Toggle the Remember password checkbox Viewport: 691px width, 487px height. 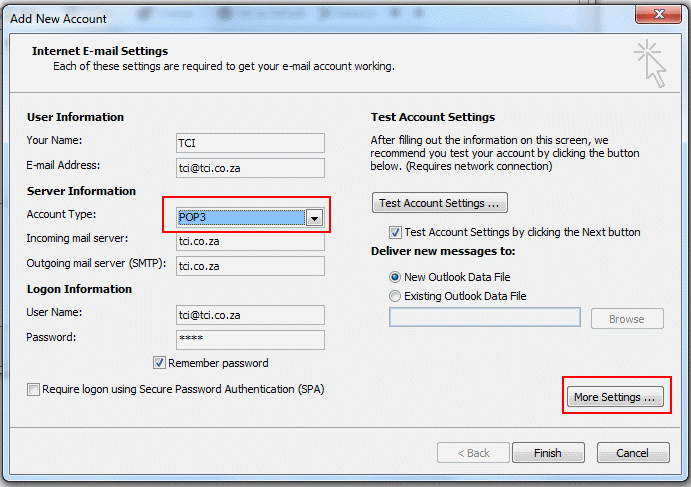(x=159, y=363)
